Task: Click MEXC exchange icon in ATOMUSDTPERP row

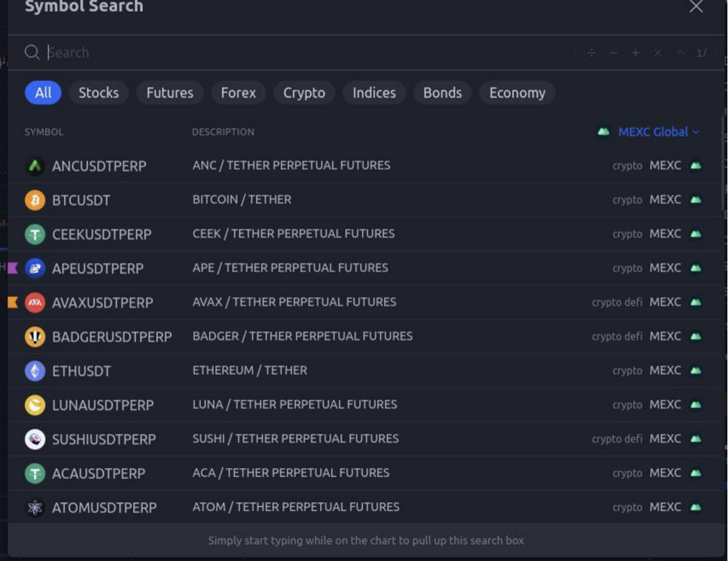Action: click(696, 507)
